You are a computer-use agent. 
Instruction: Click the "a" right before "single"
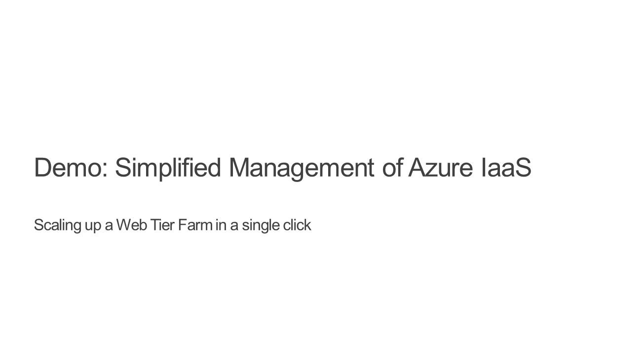tap(234, 227)
